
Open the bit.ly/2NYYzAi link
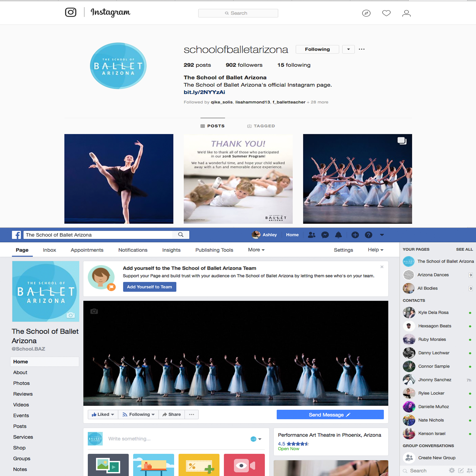coord(204,92)
